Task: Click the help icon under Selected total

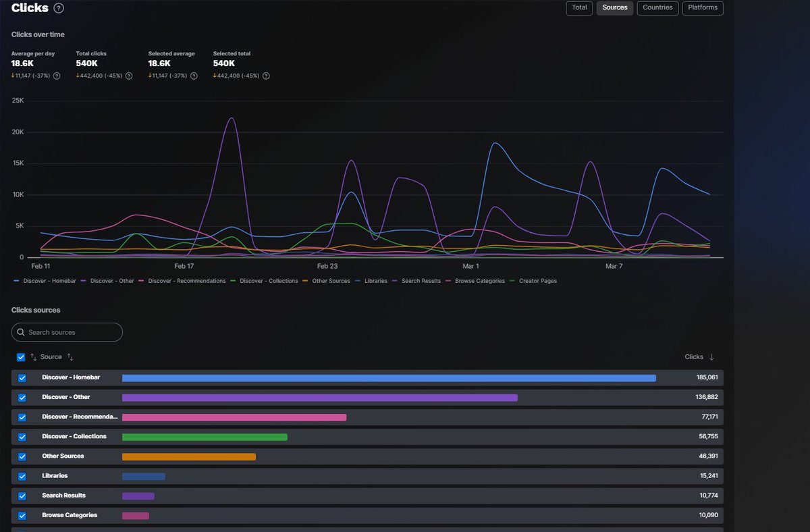Action: (x=266, y=76)
